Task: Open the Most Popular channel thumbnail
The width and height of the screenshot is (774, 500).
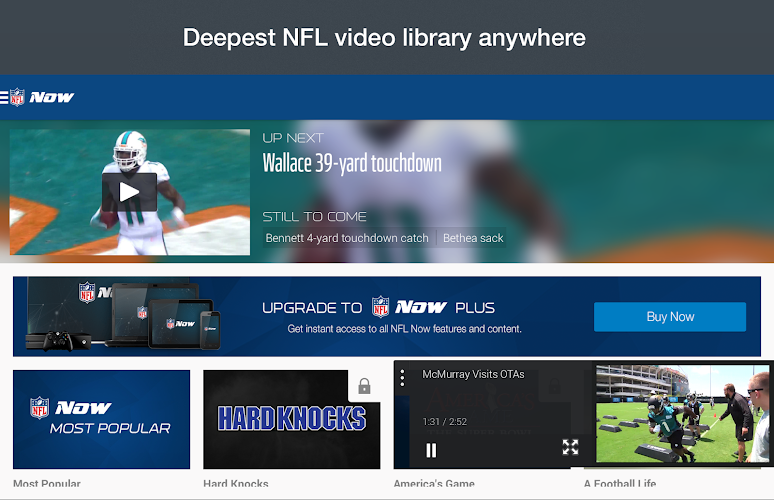Action: click(101, 419)
